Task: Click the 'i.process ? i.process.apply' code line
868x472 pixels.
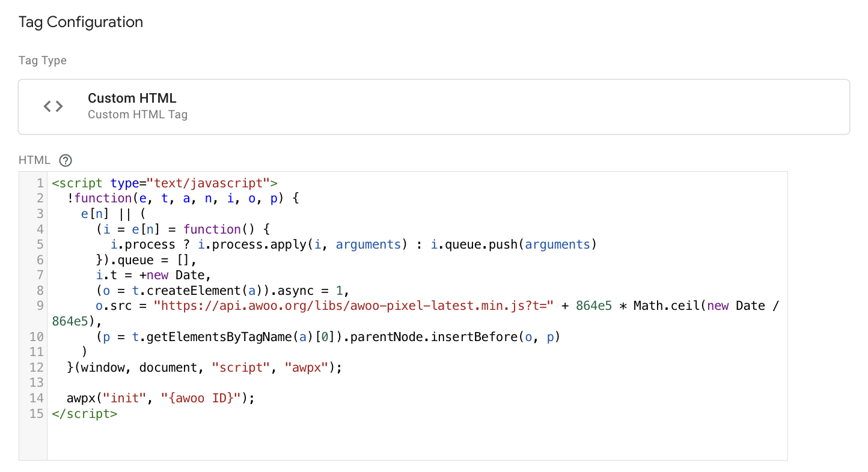Action: 353,244
